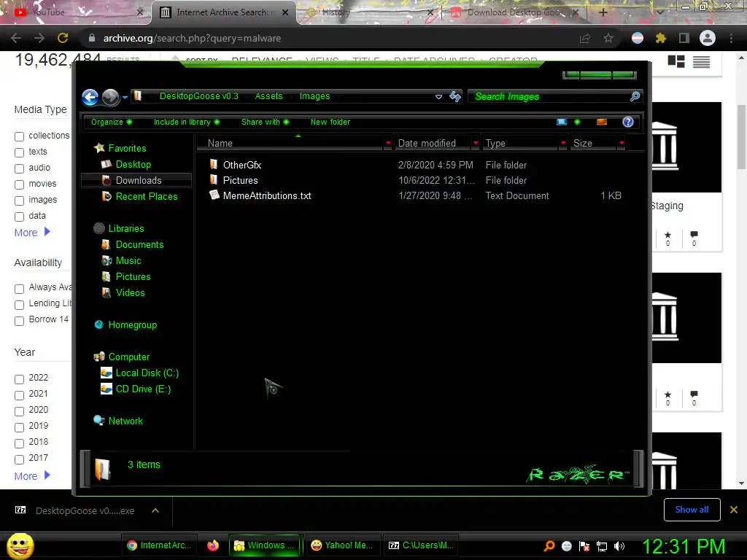Image resolution: width=747 pixels, height=560 pixels.
Task: Open address bar history dropdown arrow
Action: pos(438,97)
